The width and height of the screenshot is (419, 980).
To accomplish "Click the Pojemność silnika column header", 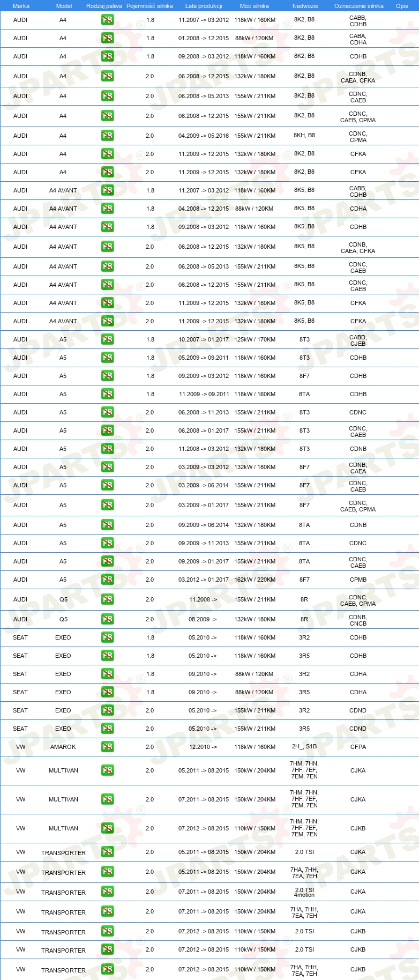I will 149,6.
